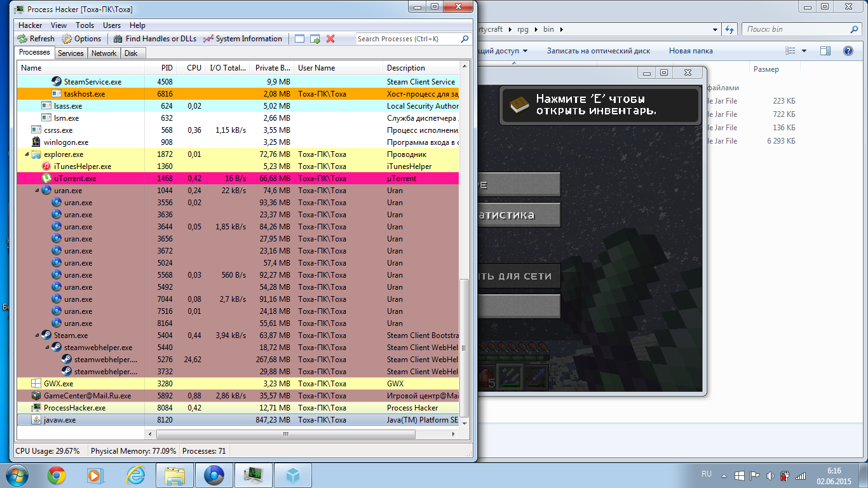Viewport: 868px width, 488px height.
Task: Switch to the Services tab
Action: click(71, 53)
